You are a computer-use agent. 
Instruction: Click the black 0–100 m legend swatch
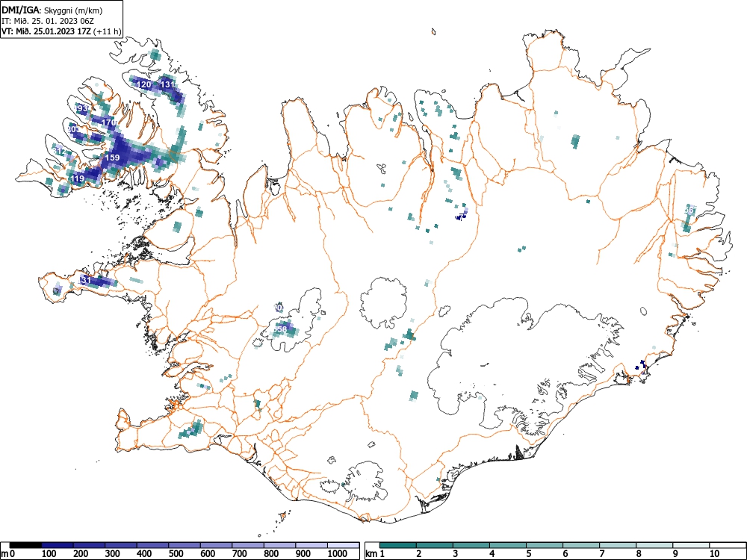[25, 545]
